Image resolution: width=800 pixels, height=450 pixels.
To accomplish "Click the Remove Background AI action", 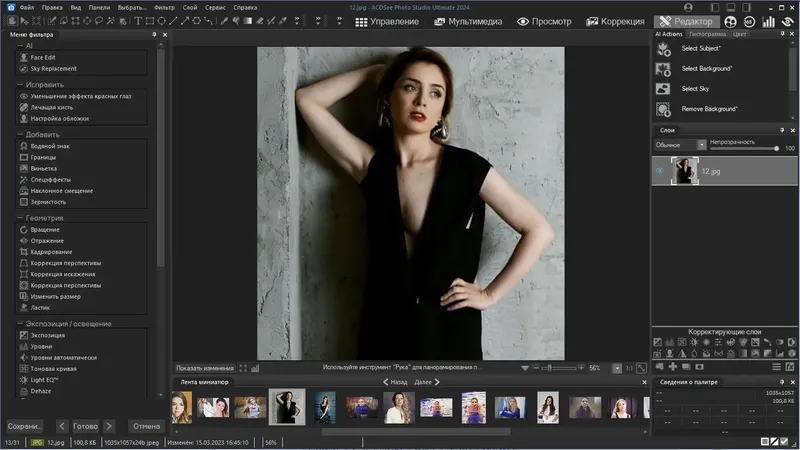I will point(709,108).
